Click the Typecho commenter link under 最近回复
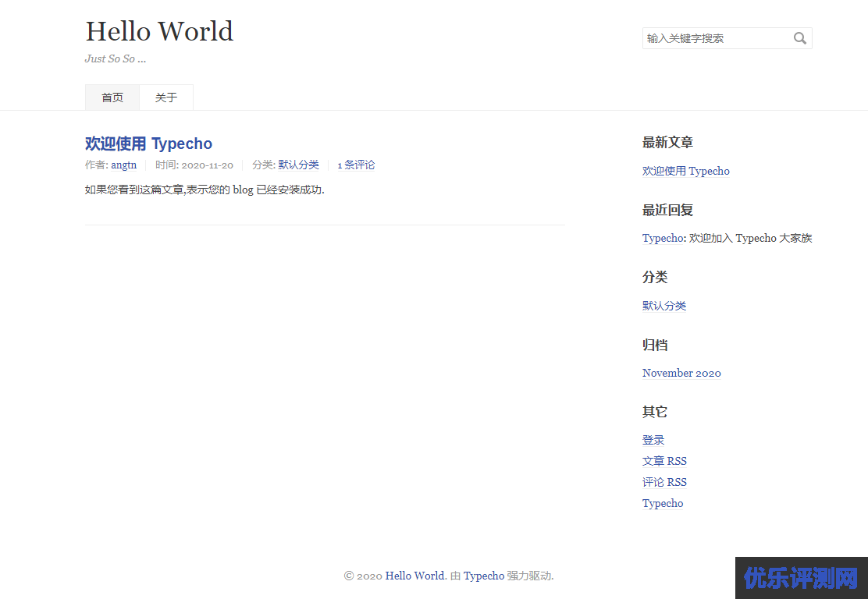868x599 pixels. click(x=662, y=238)
